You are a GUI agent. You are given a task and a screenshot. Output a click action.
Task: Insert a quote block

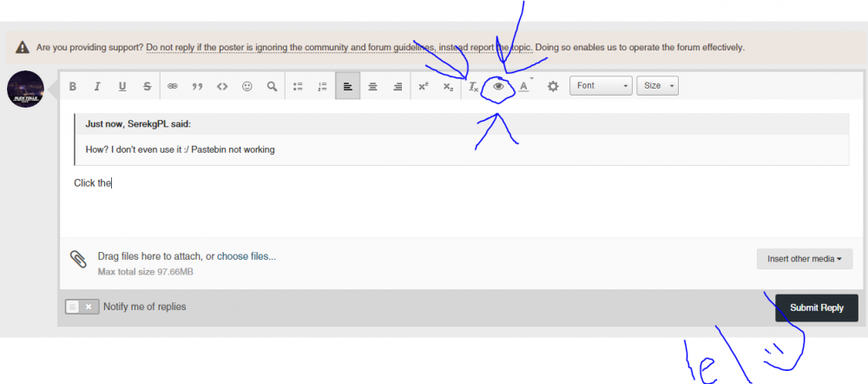click(x=197, y=86)
